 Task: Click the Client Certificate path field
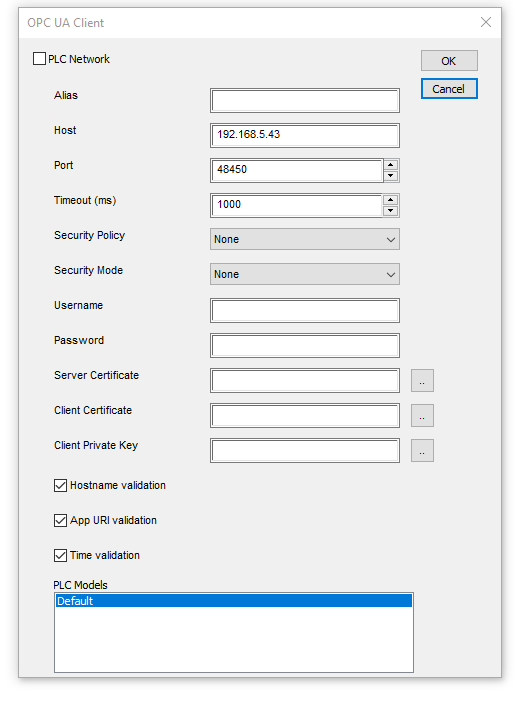pyautogui.click(x=304, y=415)
